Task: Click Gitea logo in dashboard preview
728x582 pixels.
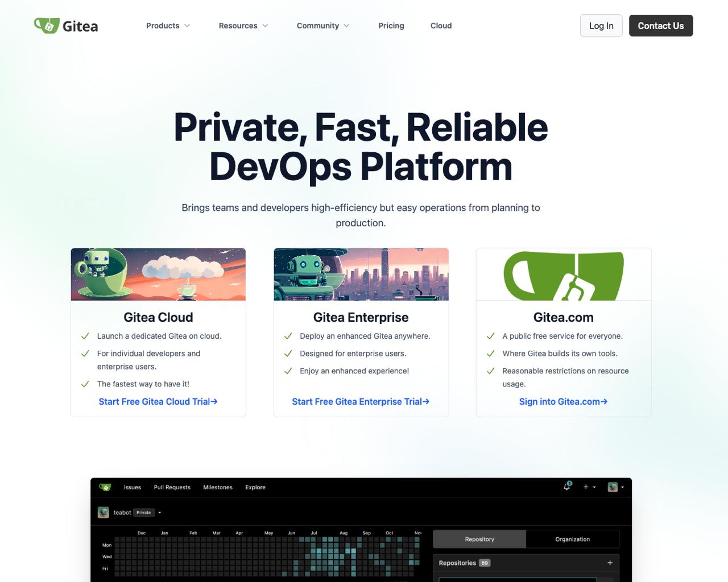Action: (x=105, y=487)
